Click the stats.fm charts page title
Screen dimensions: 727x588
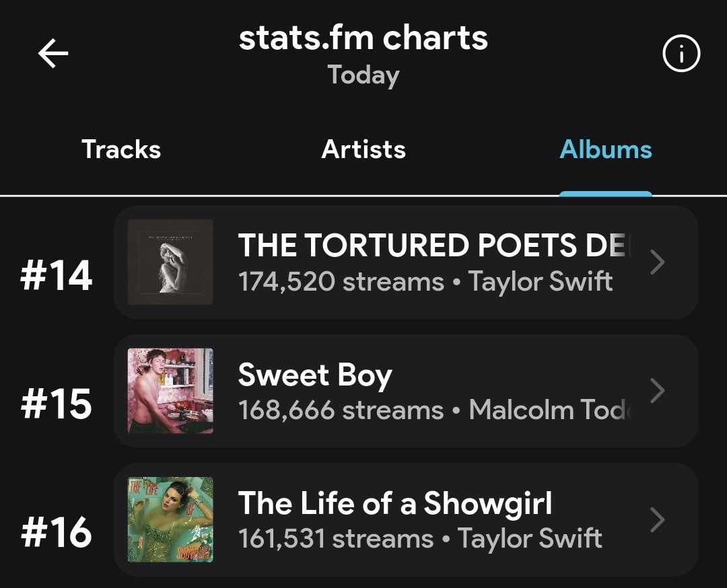click(x=363, y=38)
